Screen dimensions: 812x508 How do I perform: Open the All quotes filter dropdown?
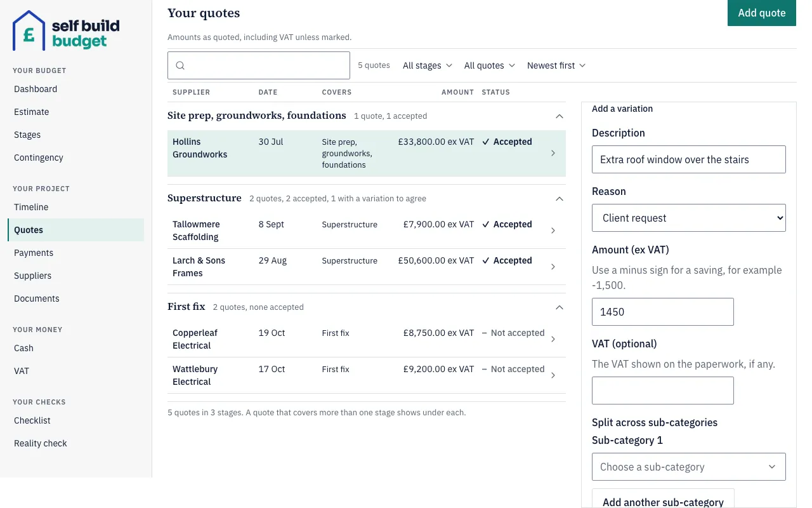[x=490, y=65]
